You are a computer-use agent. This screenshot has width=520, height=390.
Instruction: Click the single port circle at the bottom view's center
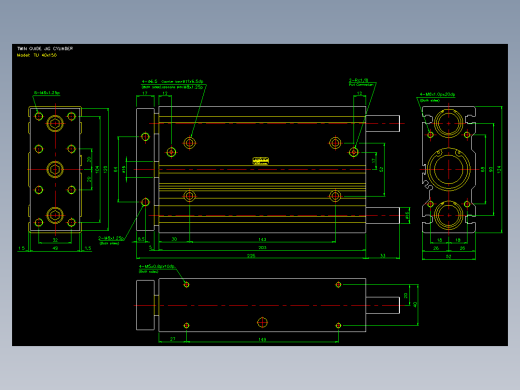pyautogui.click(x=262, y=322)
